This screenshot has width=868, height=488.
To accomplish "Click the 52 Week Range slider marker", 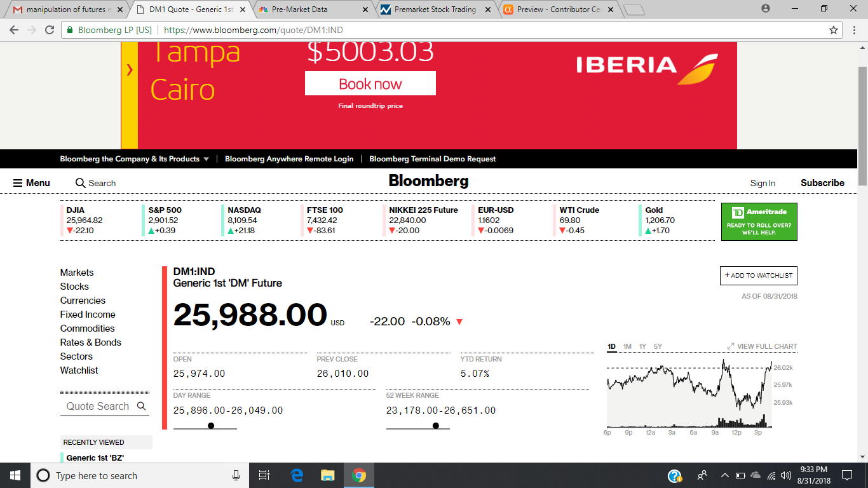I will (436, 426).
